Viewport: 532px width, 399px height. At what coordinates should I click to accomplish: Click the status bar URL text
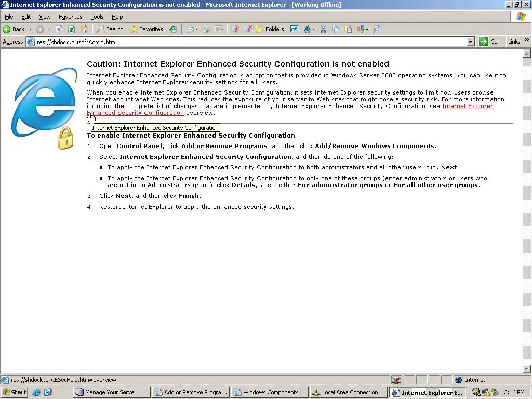coord(63,380)
